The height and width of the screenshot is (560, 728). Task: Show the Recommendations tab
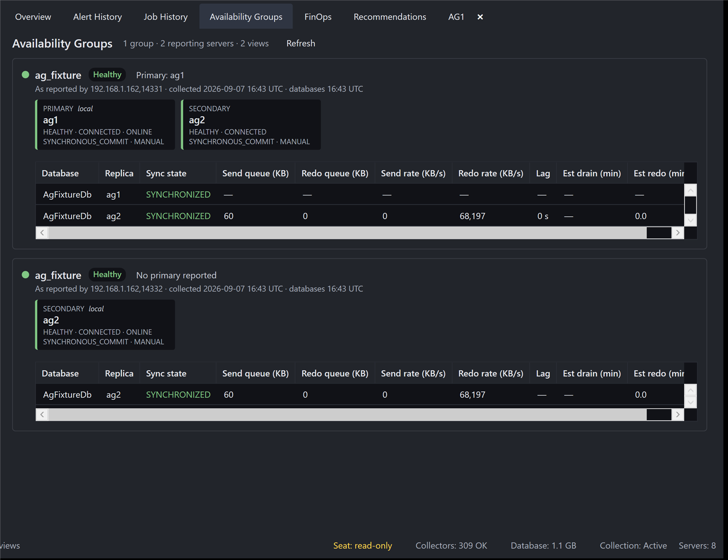click(x=390, y=17)
